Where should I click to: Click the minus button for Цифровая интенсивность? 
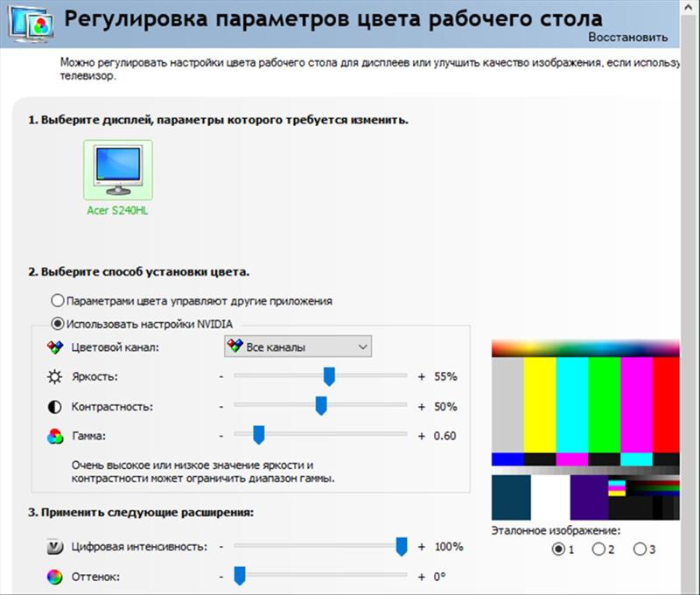click(x=221, y=547)
